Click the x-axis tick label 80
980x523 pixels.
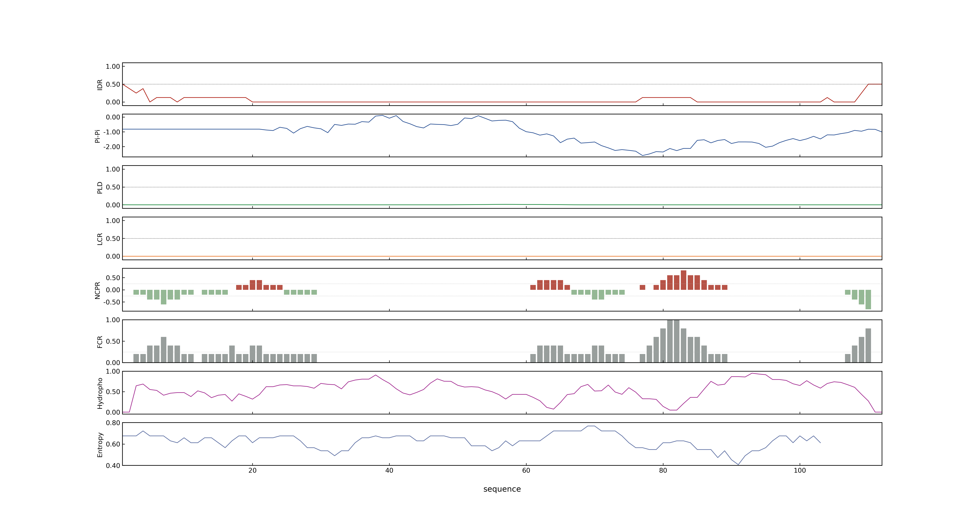(663, 470)
